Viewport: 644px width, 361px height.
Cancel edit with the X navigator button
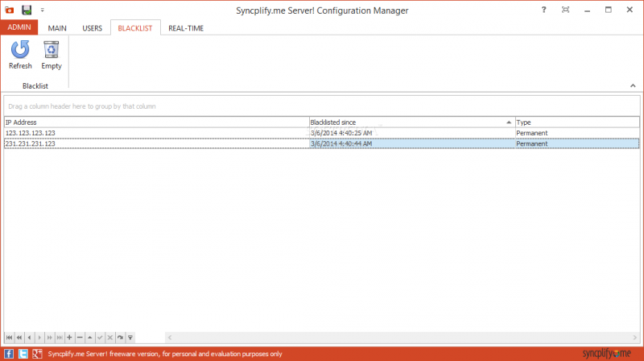pyautogui.click(x=110, y=338)
